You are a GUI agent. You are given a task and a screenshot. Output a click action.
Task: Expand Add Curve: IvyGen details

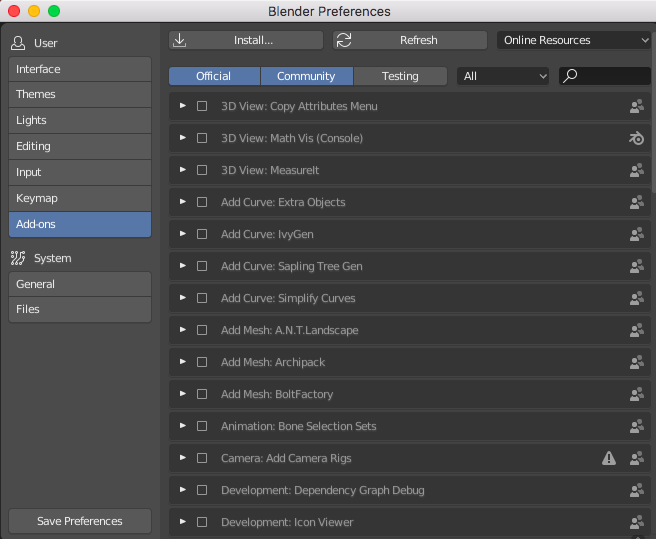click(x=183, y=234)
